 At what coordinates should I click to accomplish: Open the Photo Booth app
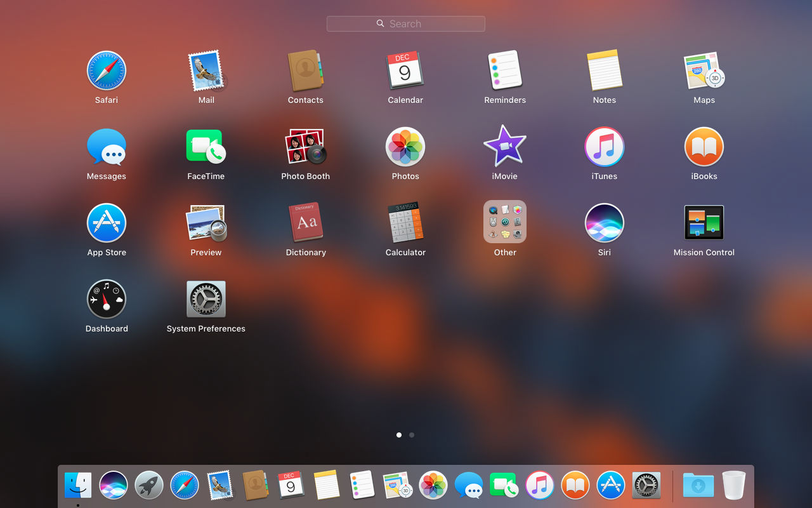[x=306, y=147]
